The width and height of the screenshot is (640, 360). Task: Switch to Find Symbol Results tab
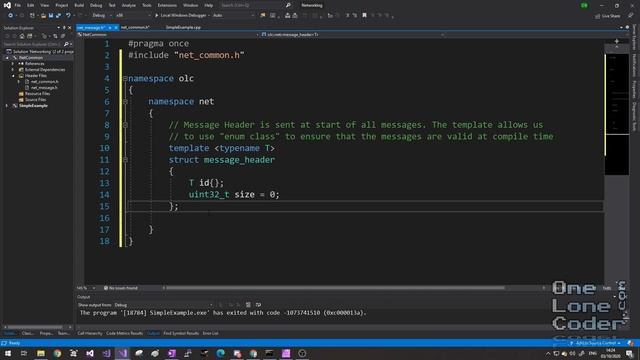pos(181,333)
